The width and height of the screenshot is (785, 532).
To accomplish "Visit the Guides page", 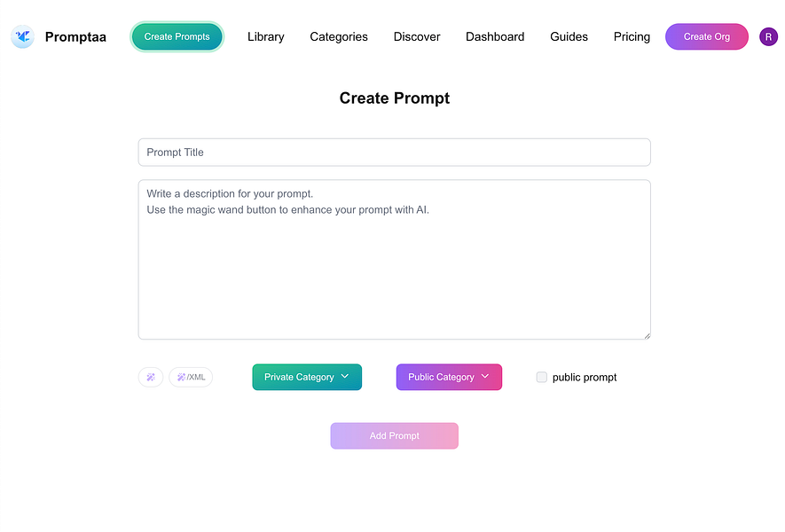I will pos(569,36).
